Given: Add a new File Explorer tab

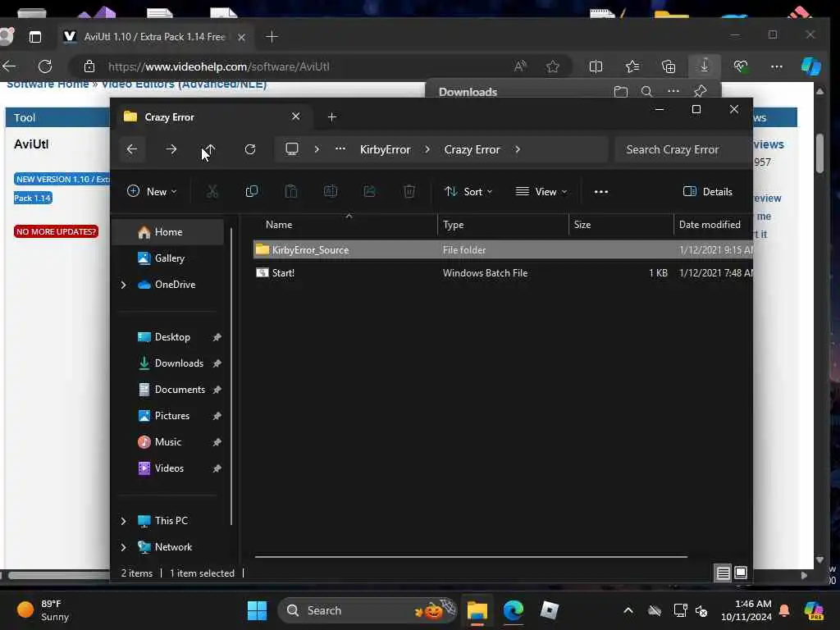Looking at the screenshot, I should (x=332, y=116).
